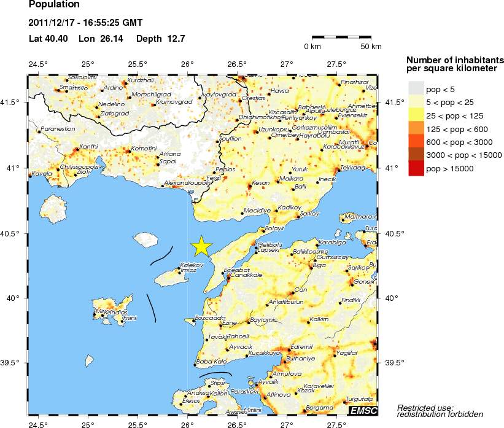504x428 pixels.
Task: Click the yellow star epicenter marker
Action: tap(201, 246)
